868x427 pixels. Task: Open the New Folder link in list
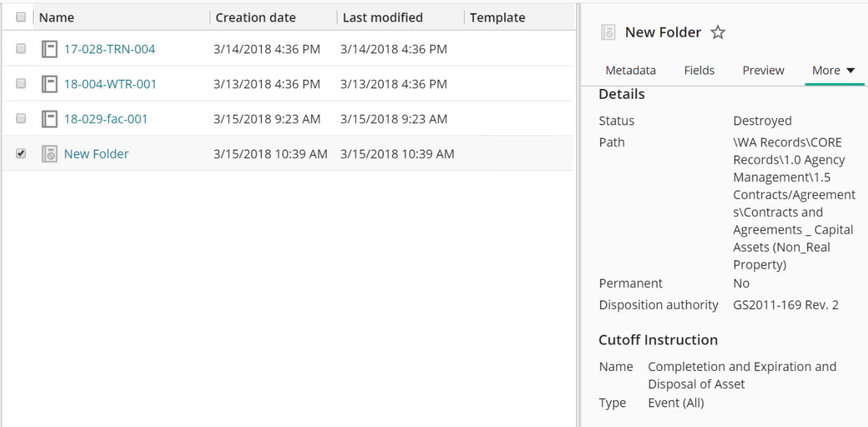point(96,154)
